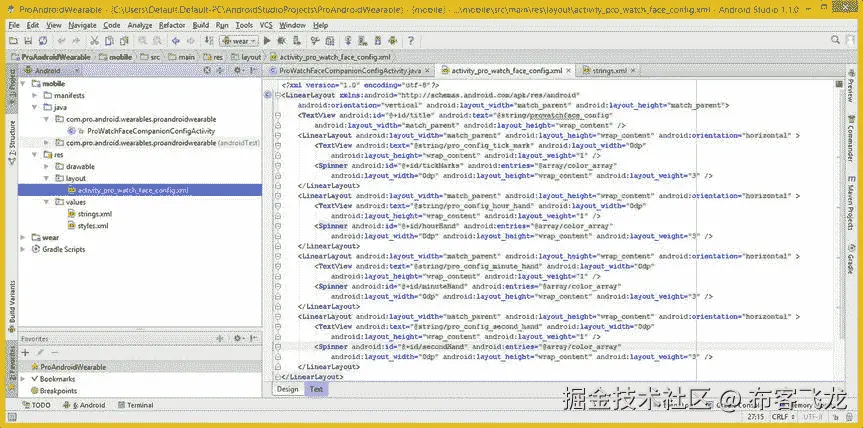The height and width of the screenshot is (428, 863).
Task: Click the add favorites plus icon
Action: [25, 353]
